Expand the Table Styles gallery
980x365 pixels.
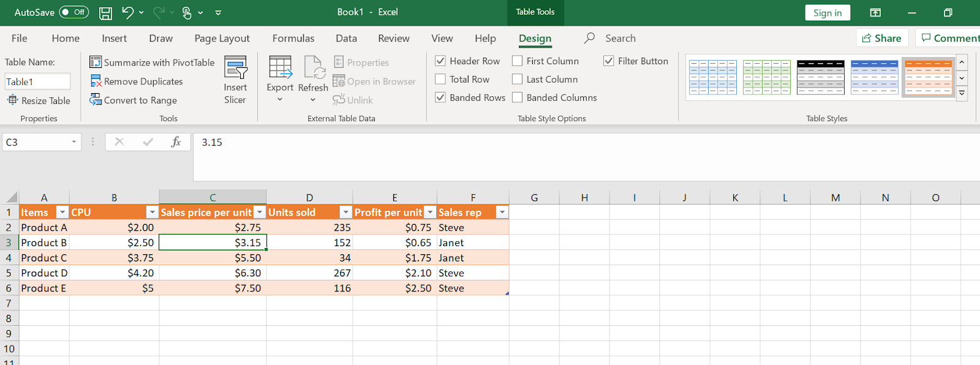pyautogui.click(x=962, y=94)
